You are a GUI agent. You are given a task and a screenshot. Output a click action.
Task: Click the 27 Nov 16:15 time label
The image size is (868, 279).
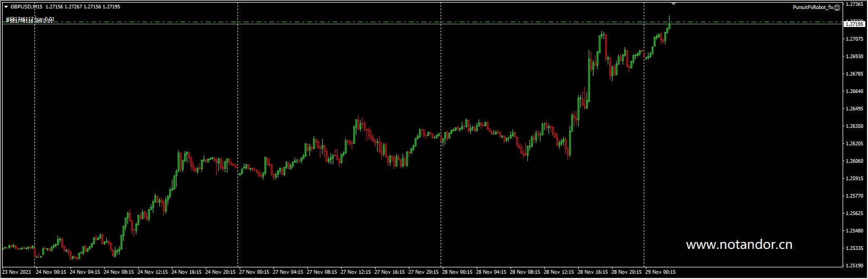pos(389,273)
